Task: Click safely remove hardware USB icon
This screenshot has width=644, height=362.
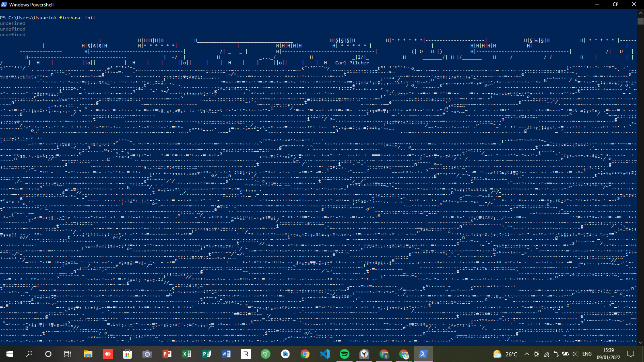Action: point(556,354)
